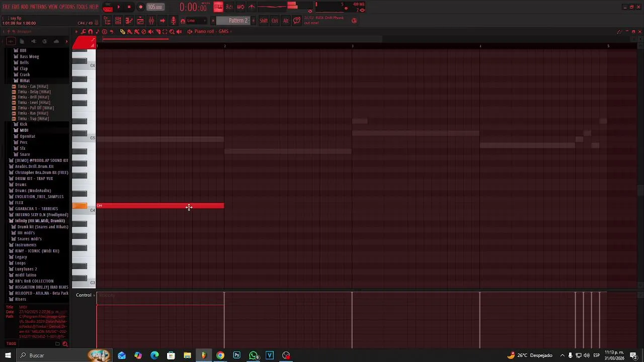
Task: Click the Ctrl typing-keyboard button
Action: (275, 21)
